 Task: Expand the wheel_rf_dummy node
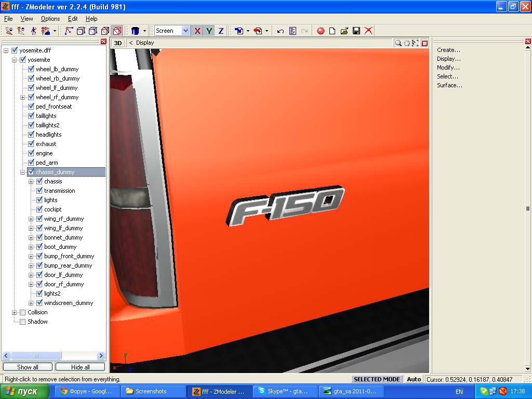(23, 97)
